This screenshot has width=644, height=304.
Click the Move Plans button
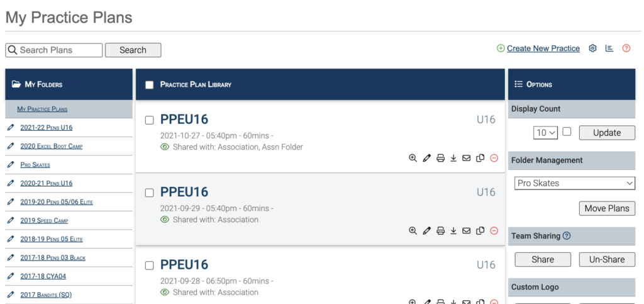tap(607, 208)
